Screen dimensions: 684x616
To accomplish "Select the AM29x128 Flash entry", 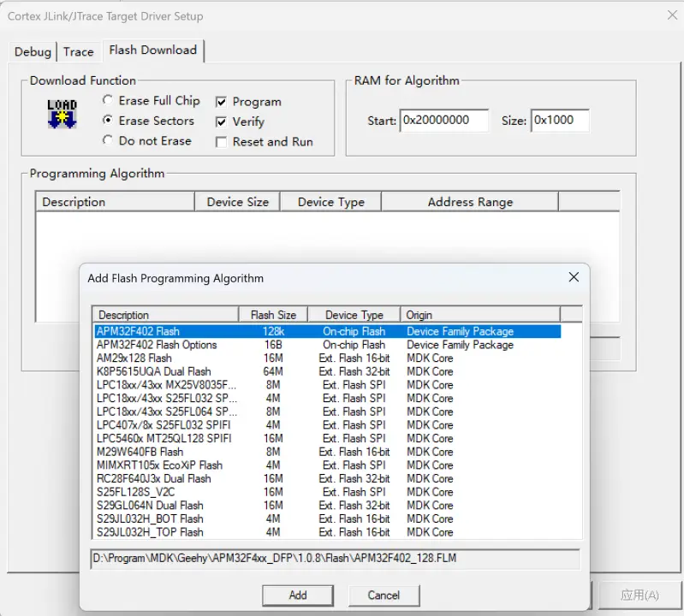I will (x=134, y=358).
